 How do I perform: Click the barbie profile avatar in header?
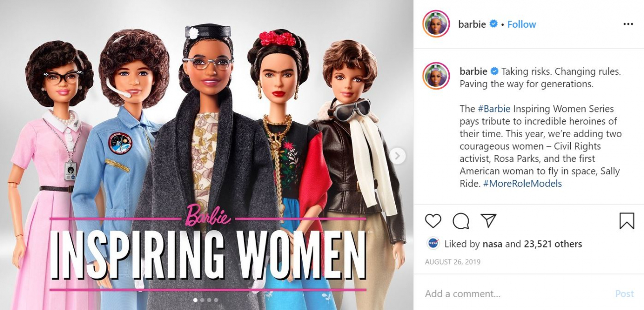point(436,24)
